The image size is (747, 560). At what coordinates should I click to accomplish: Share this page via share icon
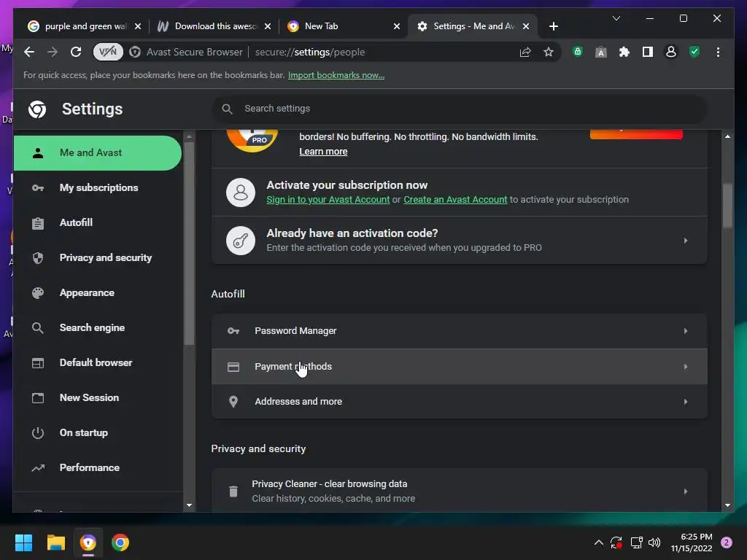(x=525, y=52)
